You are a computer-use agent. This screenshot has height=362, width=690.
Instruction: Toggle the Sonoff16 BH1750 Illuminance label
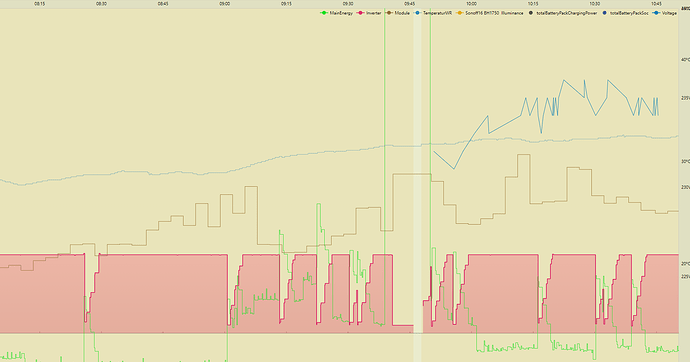pos(494,13)
